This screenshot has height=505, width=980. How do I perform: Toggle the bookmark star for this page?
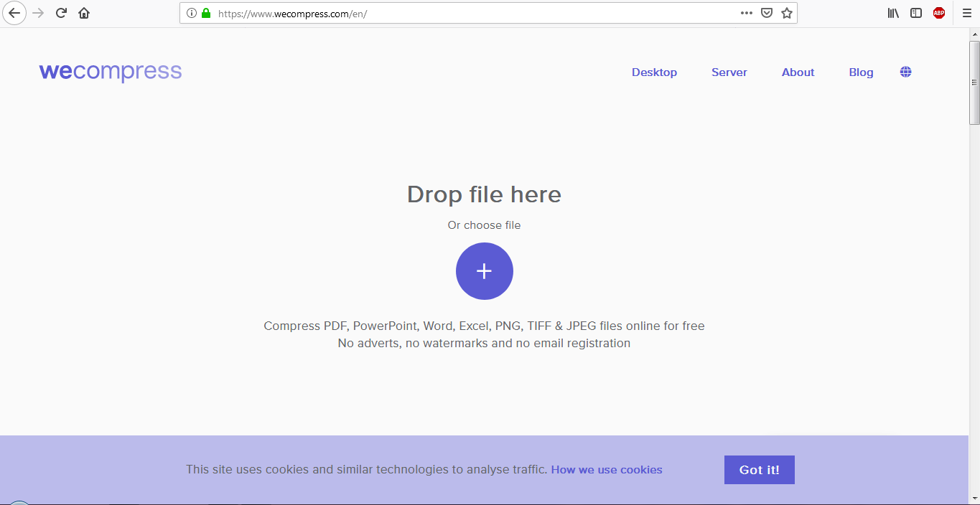[786, 12]
